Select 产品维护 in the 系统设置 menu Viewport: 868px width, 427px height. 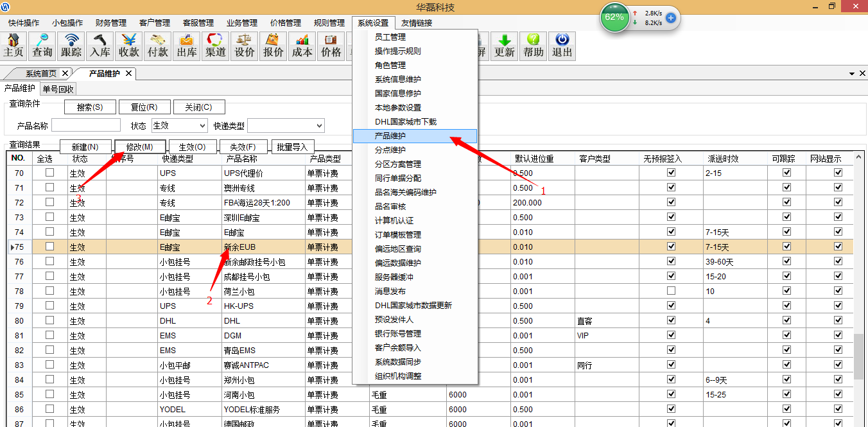(390, 136)
